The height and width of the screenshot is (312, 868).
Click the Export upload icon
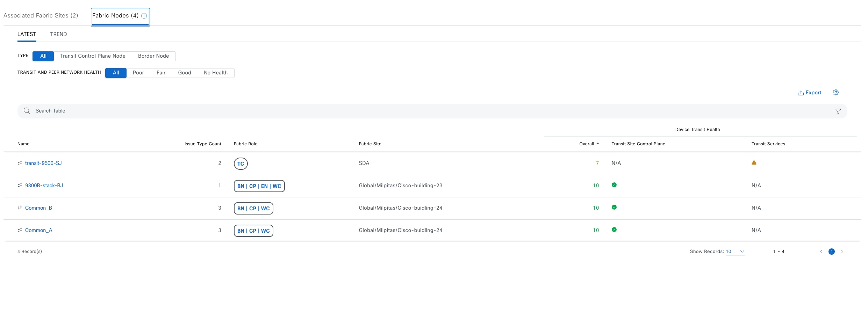tap(801, 93)
